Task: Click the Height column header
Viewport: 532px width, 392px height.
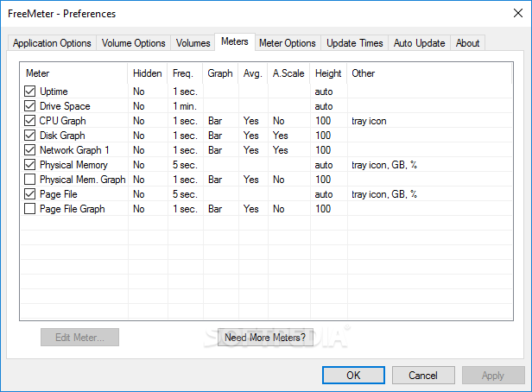Action: (x=328, y=73)
